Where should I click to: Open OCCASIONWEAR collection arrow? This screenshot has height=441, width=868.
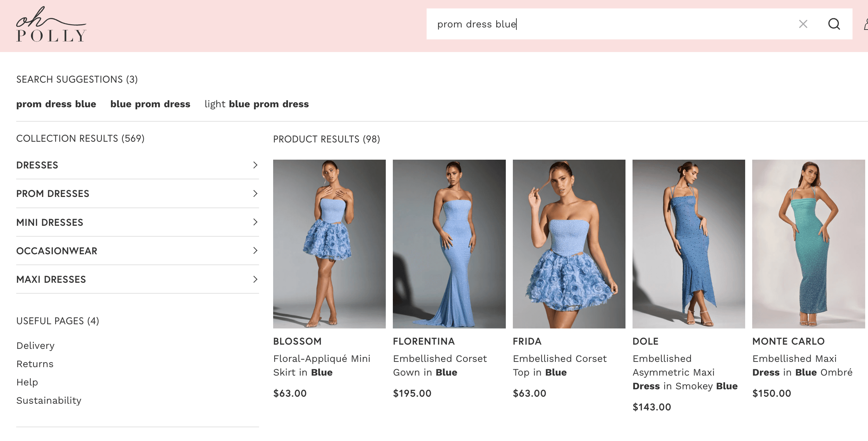pyautogui.click(x=255, y=250)
